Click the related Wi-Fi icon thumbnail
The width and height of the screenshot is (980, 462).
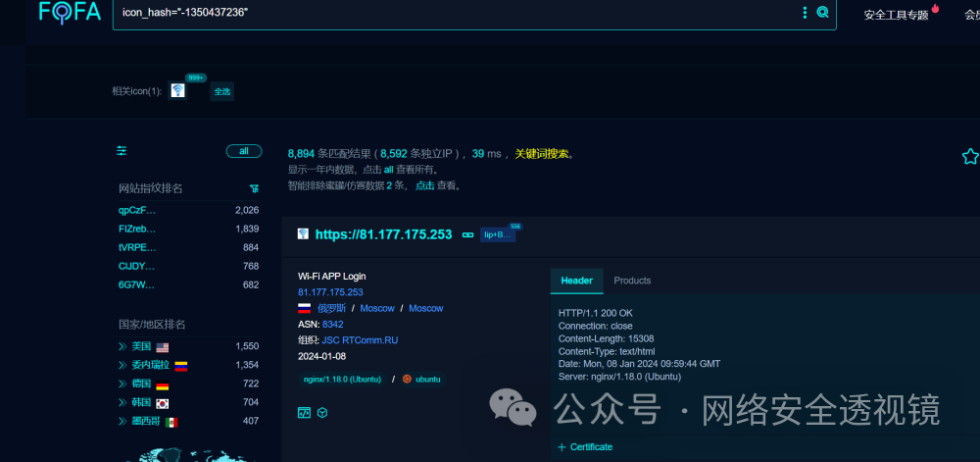pyautogui.click(x=178, y=90)
